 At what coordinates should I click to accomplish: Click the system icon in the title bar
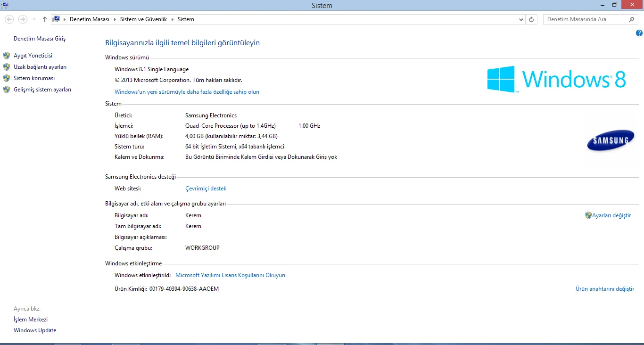coord(5,5)
